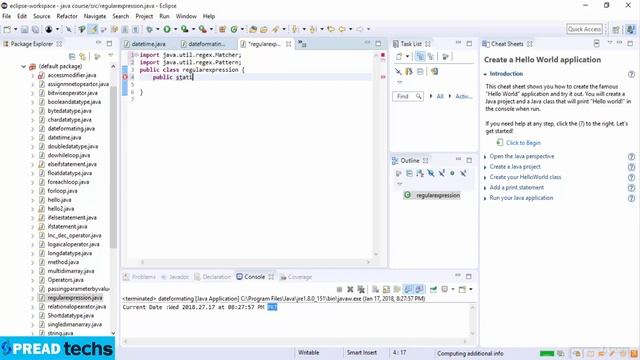The image size is (640, 360).
Task: Click the Clear Console icon
Action: click(376, 289)
